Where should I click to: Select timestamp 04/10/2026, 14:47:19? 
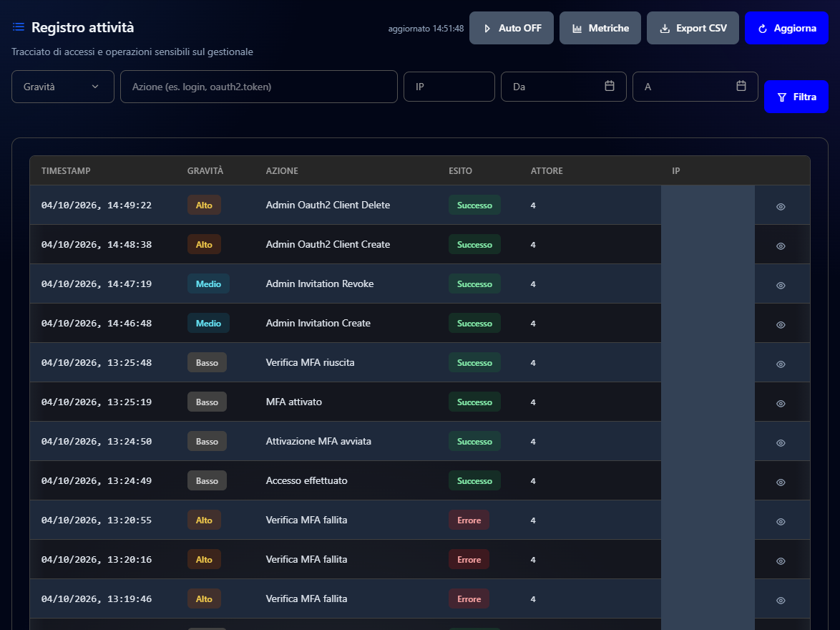click(97, 283)
